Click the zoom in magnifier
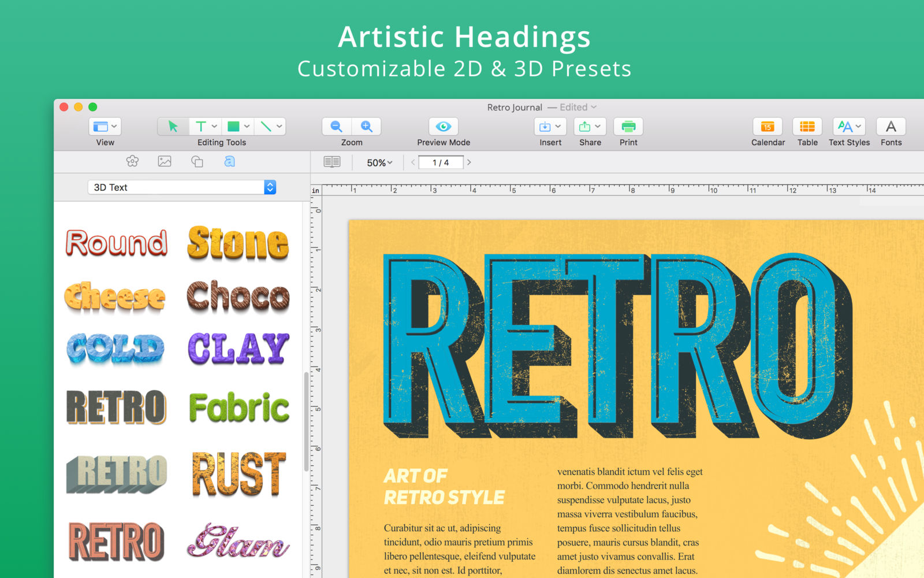This screenshot has width=924, height=578. pos(366,127)
